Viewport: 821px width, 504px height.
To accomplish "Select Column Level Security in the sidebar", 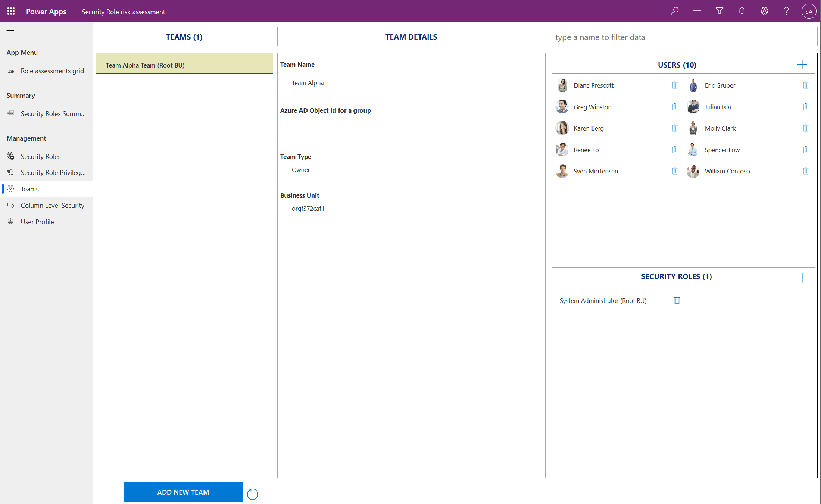I will pyautogui.click(x=52, y=205).
